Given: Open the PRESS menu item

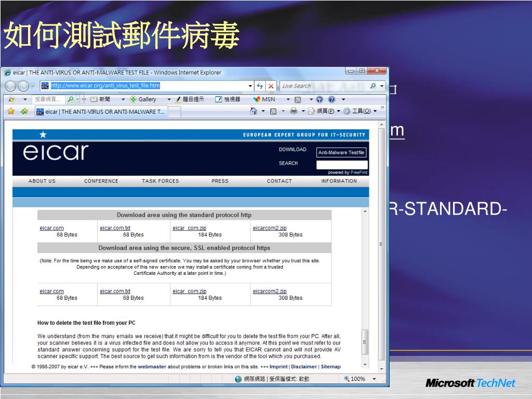Looking at the screenshot, I should coord(220,181).
